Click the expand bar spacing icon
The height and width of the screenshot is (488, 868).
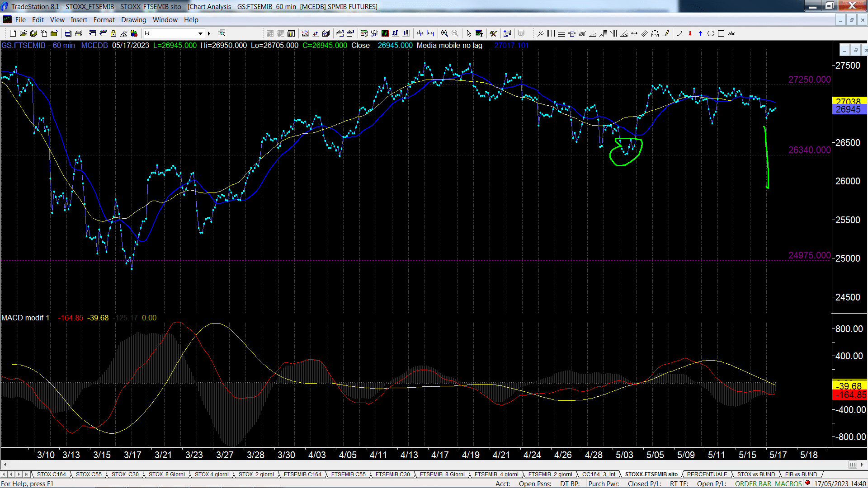pyautogui.click(x=430, y=33)
